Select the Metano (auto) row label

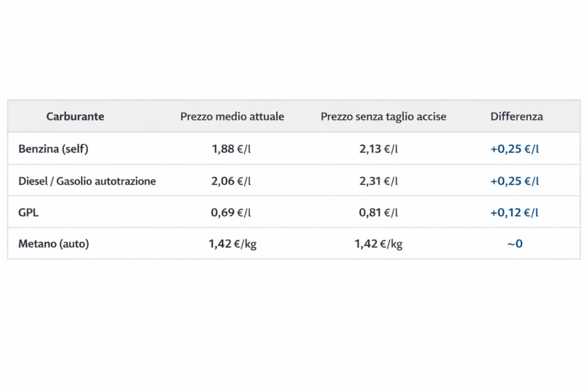coord(54,244)
